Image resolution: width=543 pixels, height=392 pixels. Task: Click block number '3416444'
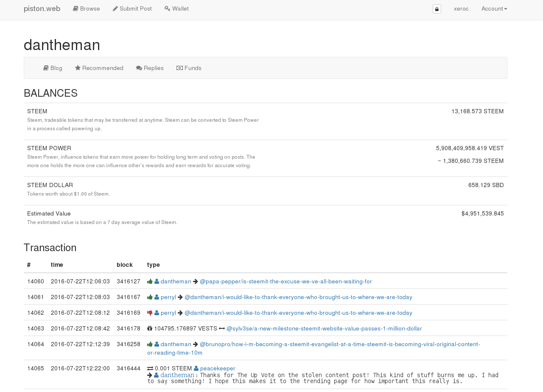coord(129,368)
